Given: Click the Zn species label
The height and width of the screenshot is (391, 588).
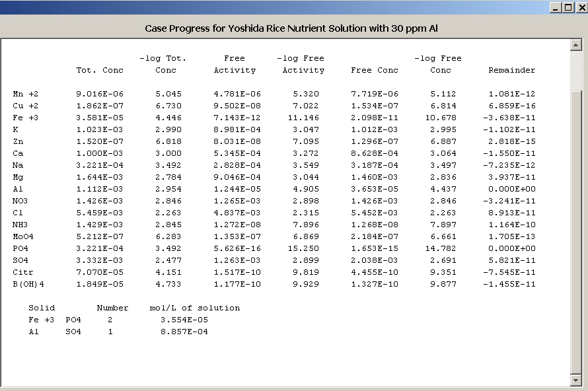Looking at the screenshot, I should [x=18, y=142].
